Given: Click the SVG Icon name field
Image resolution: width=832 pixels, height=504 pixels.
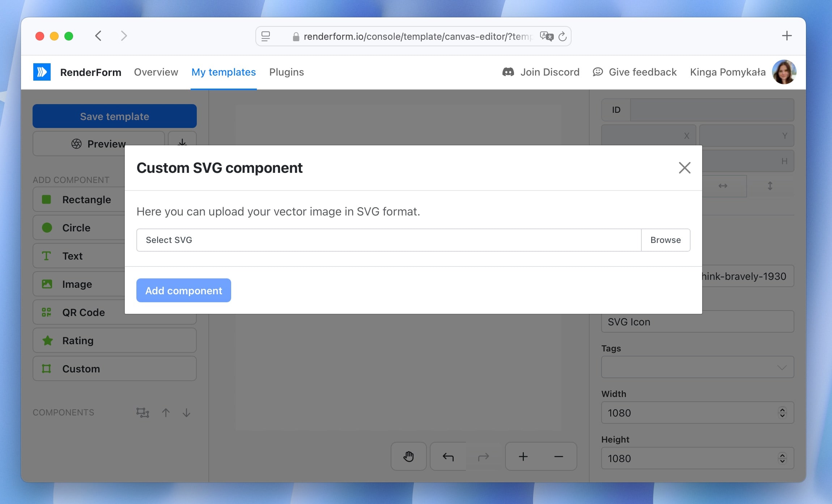Looking at the screenshot, I should coord(697,321).
